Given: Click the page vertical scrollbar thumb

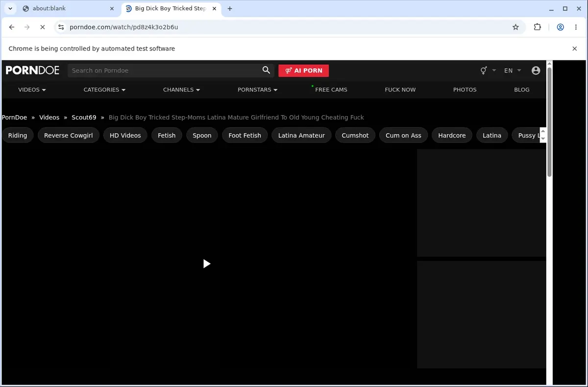Looking at the screenshot, I should click(549, 121).
